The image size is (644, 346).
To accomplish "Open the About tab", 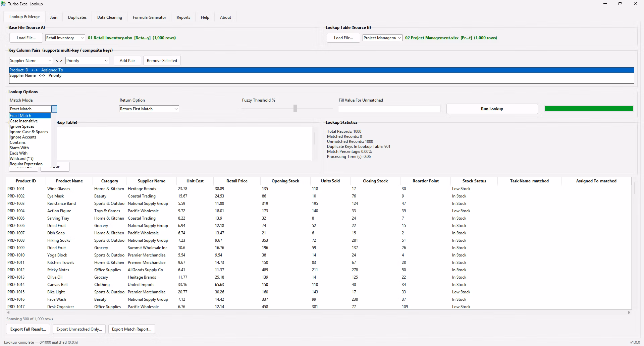I will click(x=225, y=17).
